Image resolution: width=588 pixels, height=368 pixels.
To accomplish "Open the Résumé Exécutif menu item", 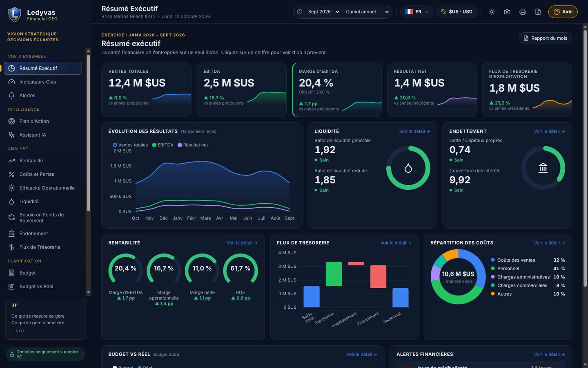I will [x=43, y=68].
